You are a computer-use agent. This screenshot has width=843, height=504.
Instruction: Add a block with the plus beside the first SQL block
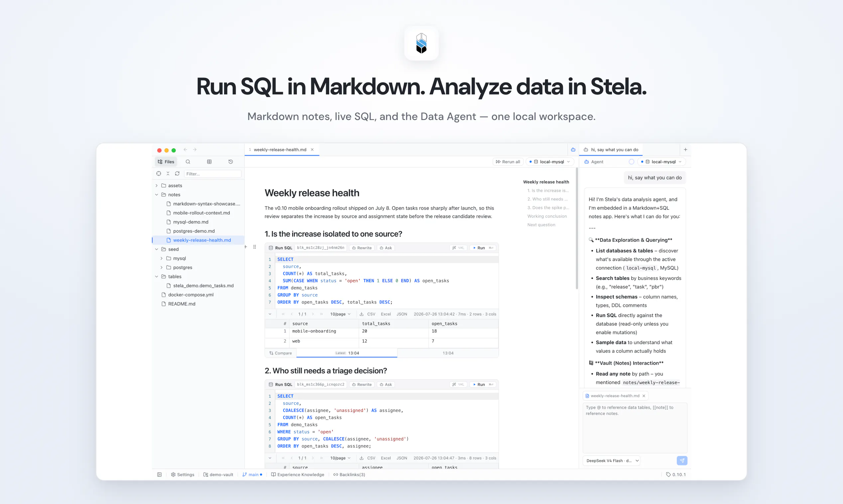[x=246, y=247]
